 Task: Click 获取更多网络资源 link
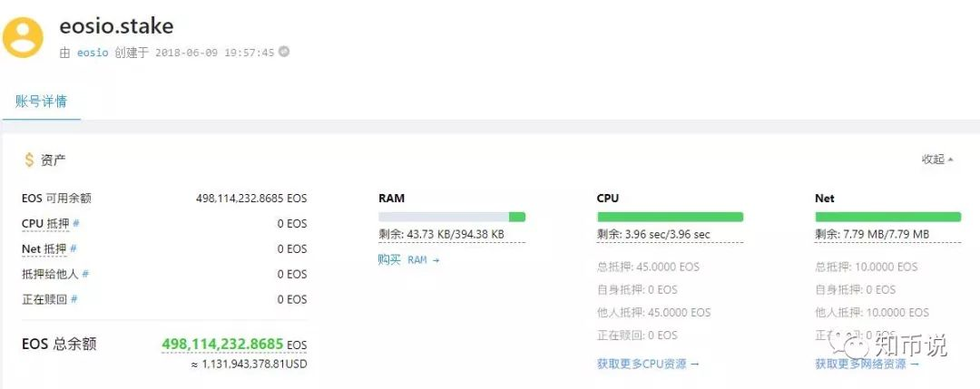click(867, 364)
